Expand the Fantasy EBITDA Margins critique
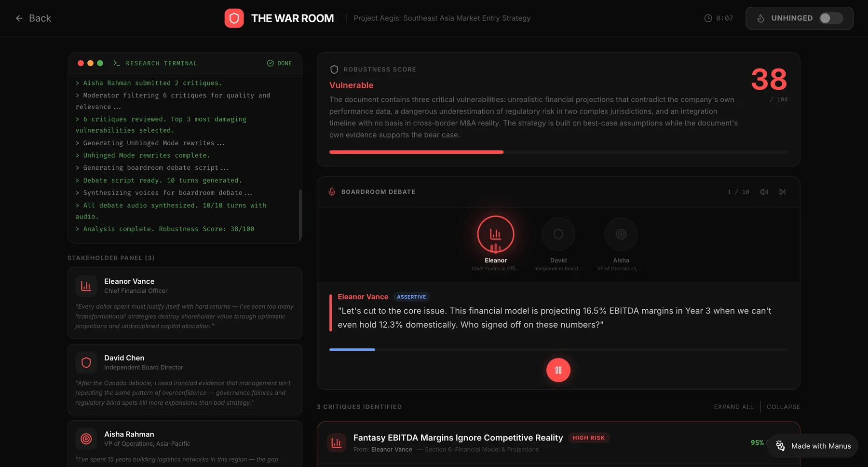 tap(558, 443)
